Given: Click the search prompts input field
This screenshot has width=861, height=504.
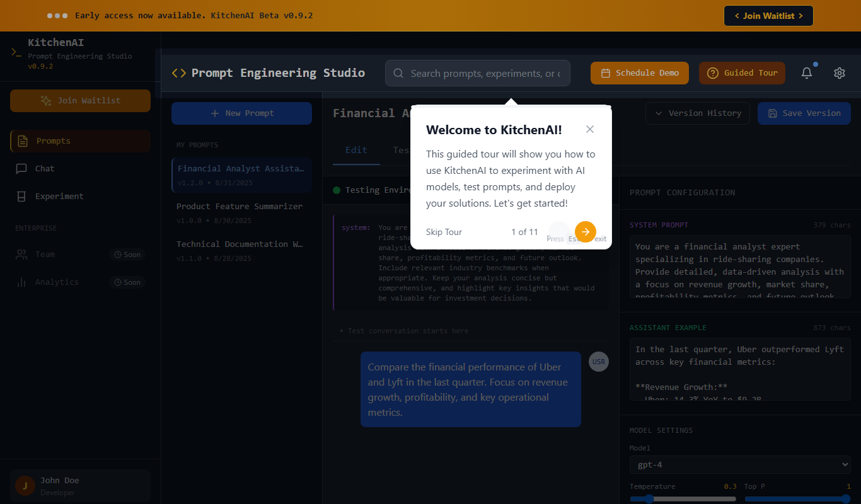Looking at the screenshot, I should (478, 73).
